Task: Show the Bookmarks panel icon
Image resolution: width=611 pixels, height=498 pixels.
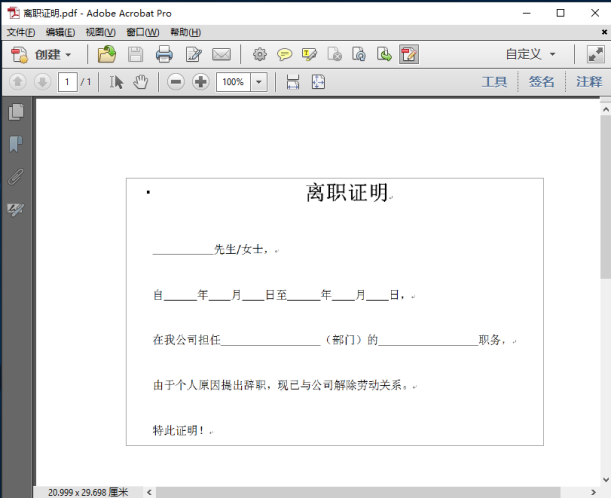Action: point(16,144)
